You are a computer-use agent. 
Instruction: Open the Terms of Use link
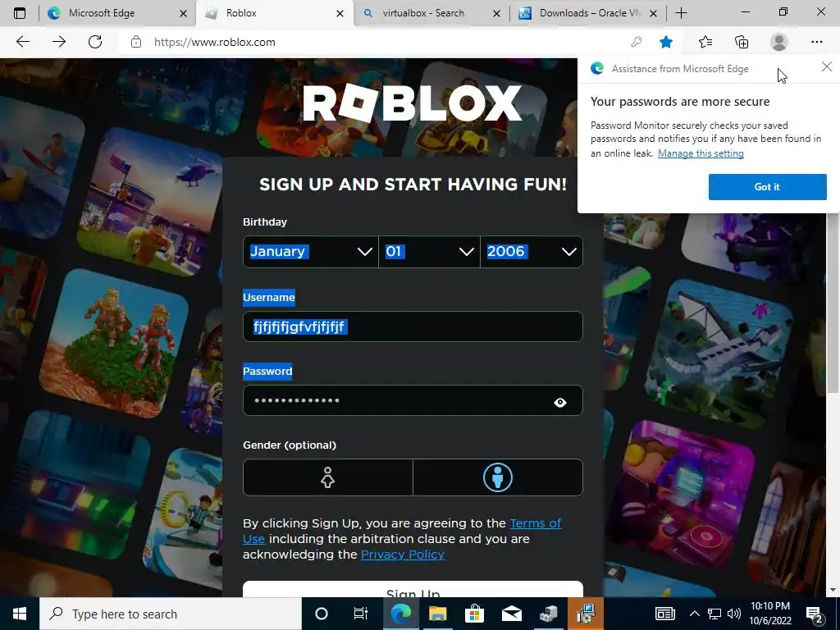[535, 523]
